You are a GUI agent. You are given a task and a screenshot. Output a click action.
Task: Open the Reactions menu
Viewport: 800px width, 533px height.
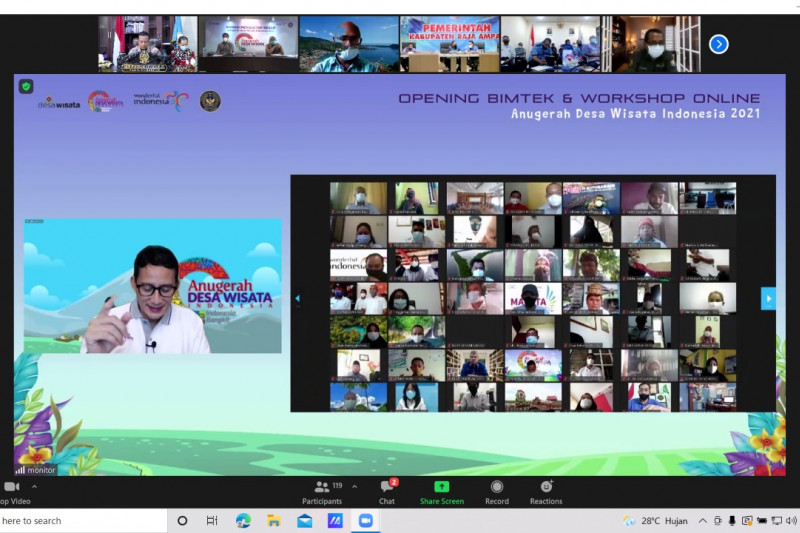click(x=546, y=493)
